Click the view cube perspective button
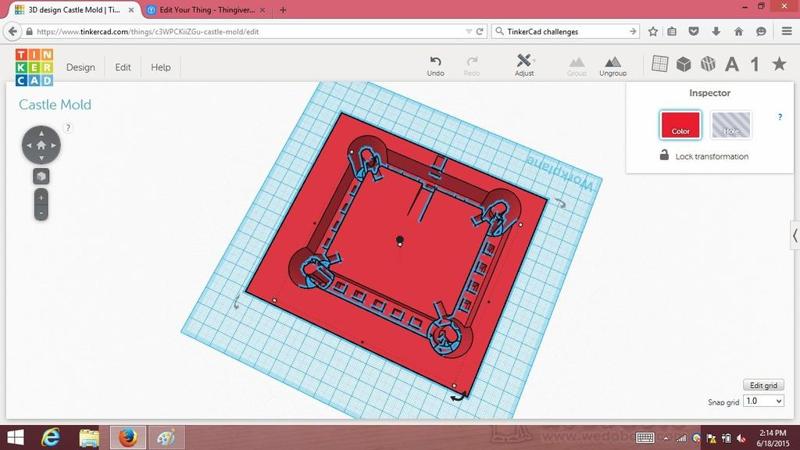The width and height of the screenshot is (800, 450). point(41,177)
